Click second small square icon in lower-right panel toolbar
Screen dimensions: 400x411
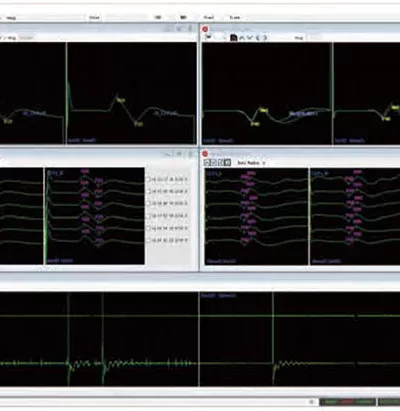214,163
